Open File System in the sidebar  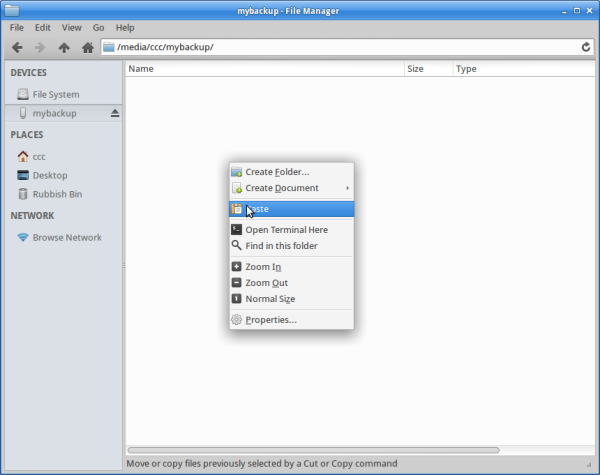point(55,94)
